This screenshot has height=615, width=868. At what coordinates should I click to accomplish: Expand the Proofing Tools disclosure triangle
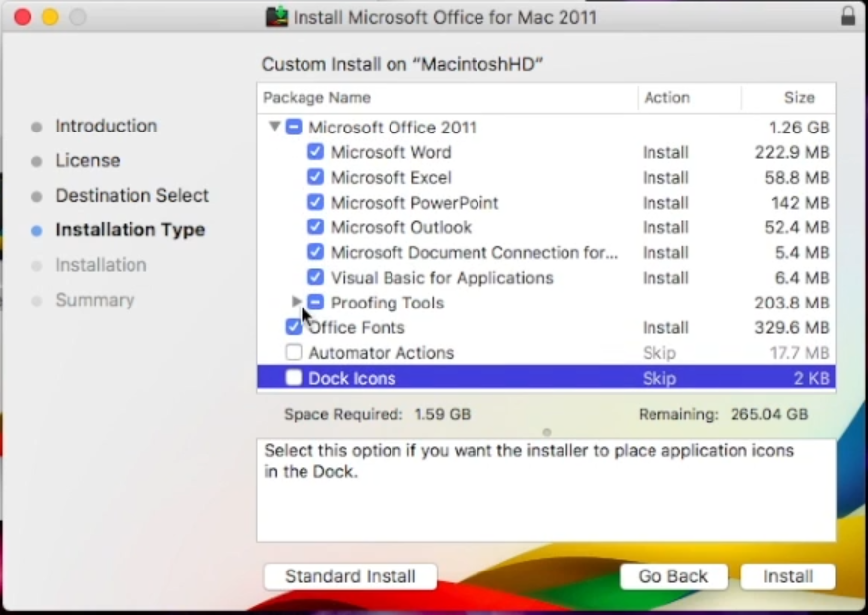tap(297, 301)
